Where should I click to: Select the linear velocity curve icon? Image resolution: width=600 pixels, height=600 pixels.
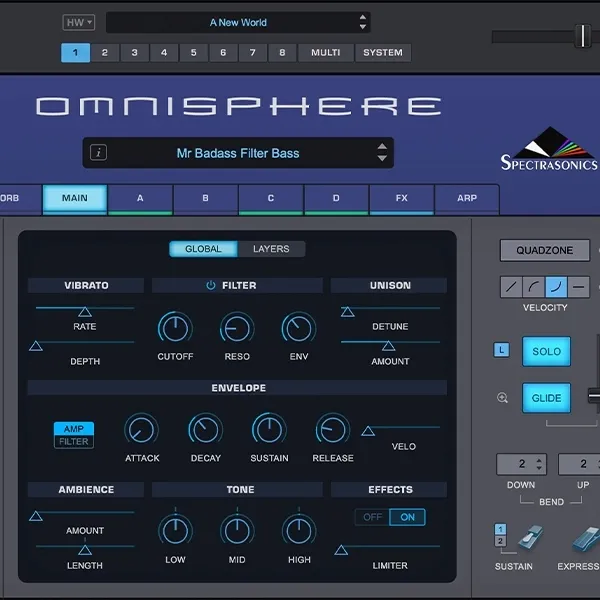512,287
